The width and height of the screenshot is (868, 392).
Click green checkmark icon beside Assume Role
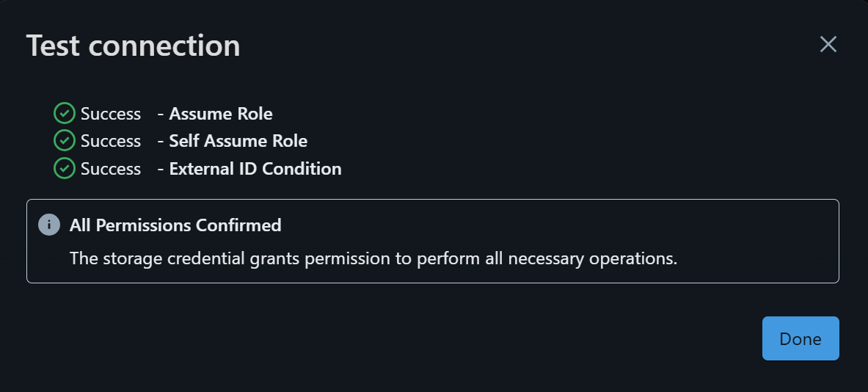coord(65,114)
